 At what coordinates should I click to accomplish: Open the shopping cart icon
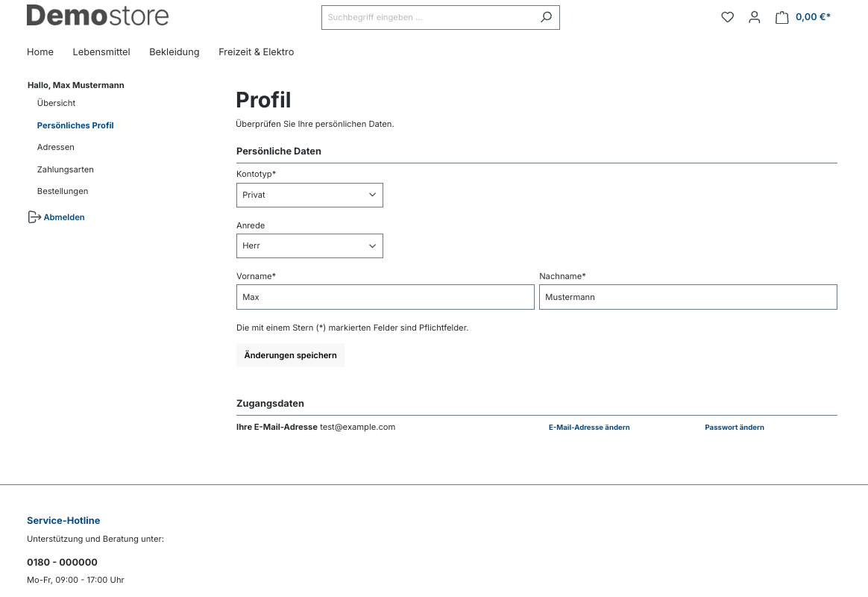click(x=781, y=17)
